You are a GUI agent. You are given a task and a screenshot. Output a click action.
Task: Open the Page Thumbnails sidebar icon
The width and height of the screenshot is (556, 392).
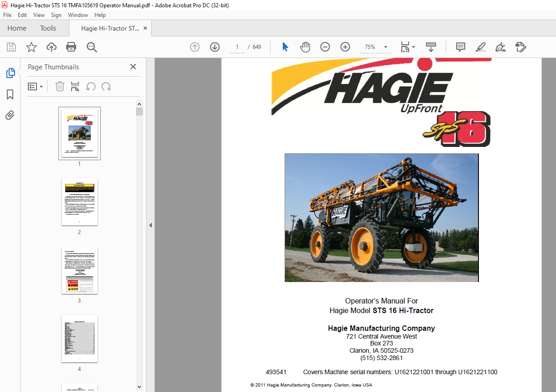pos(10,73)
